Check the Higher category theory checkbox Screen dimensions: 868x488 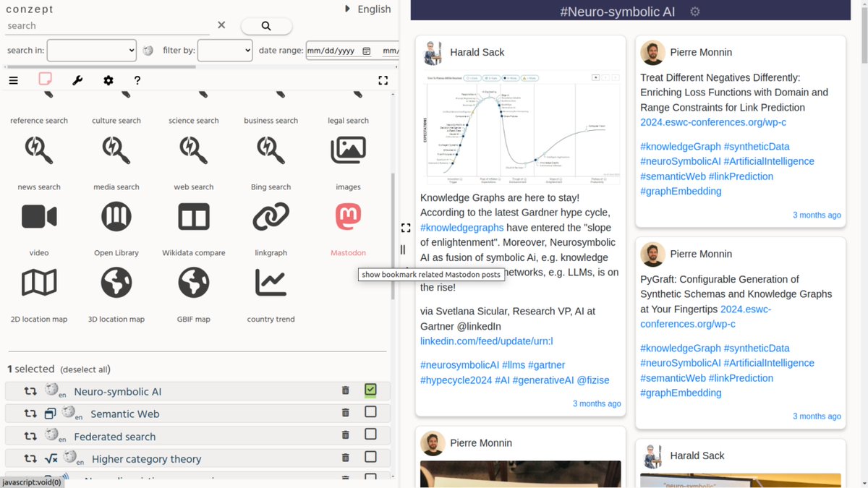(370, 457)
